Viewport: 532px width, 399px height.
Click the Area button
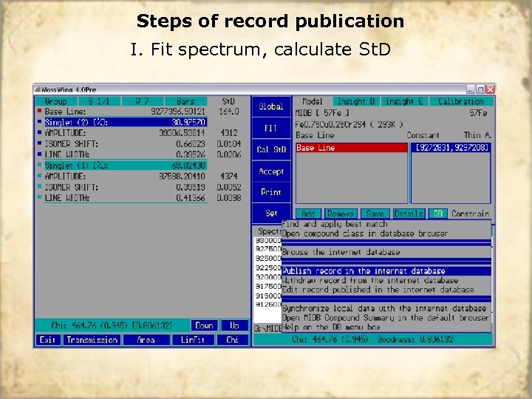[146, 340]
